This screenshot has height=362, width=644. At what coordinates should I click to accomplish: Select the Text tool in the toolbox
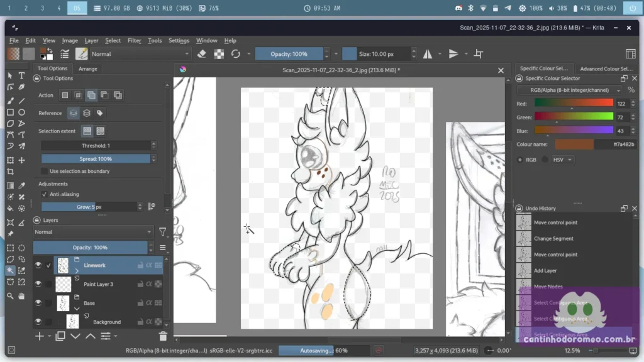(21, 75)
